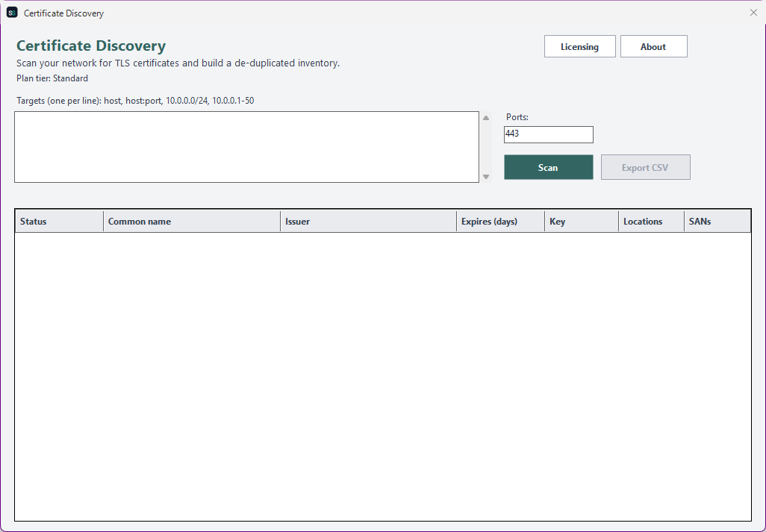This screenshot has height=532, width=766.
Task: Sort by the Status column header
Action: click(x=59, y=222)
